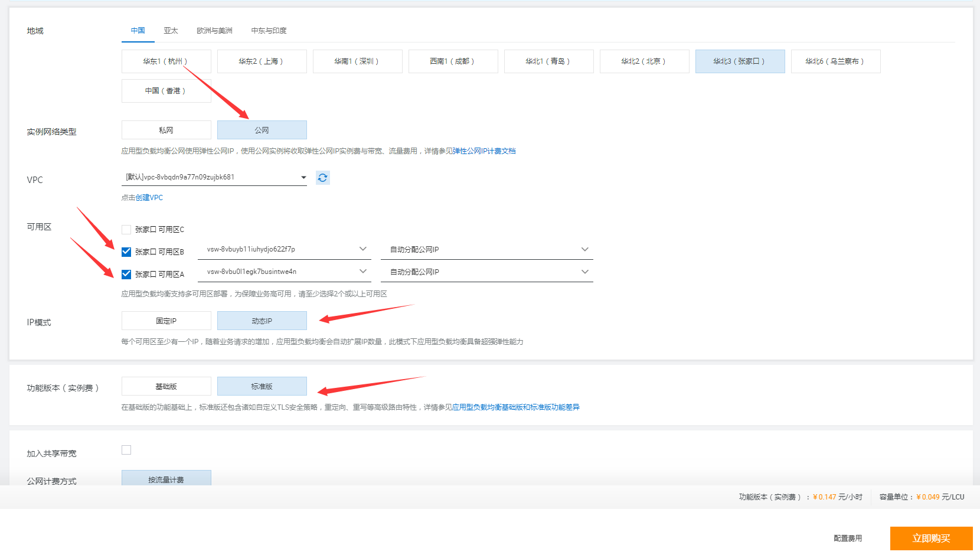
Task: Select 固定IP mode
Action: (166, 321)
